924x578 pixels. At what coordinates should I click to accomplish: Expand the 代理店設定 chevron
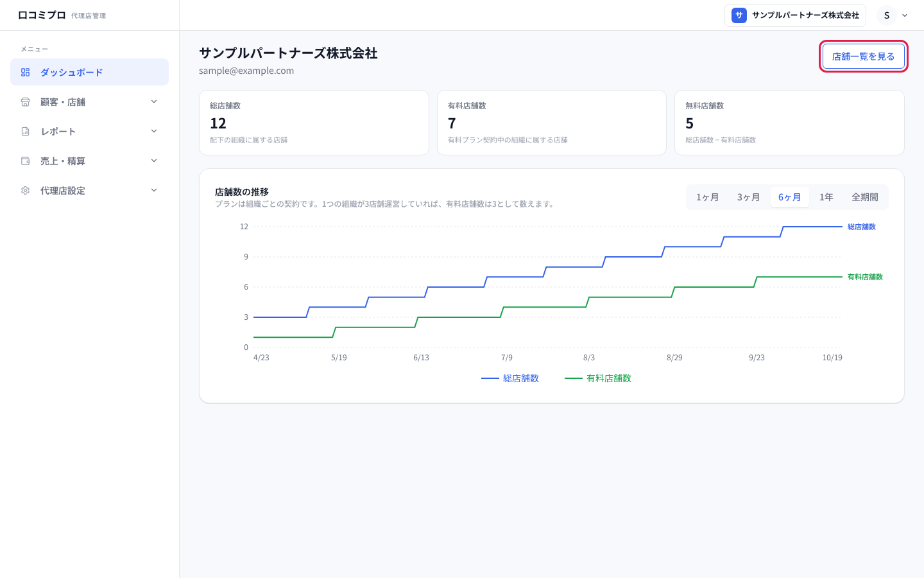coord(154,190)
